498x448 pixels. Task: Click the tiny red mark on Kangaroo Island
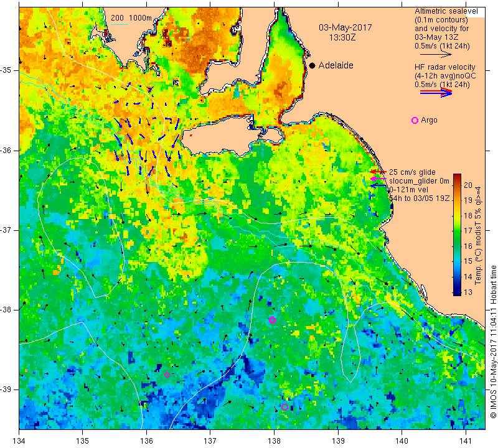click(191, 135)
